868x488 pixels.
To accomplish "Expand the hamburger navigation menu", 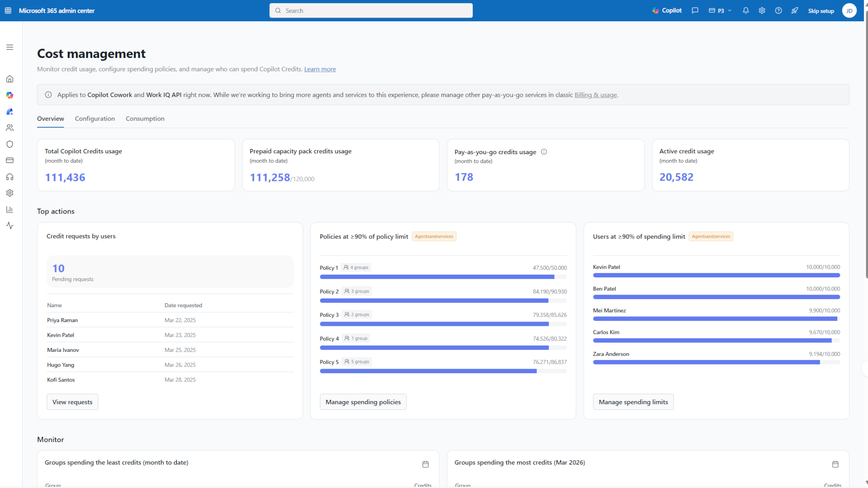I will 9,47.
